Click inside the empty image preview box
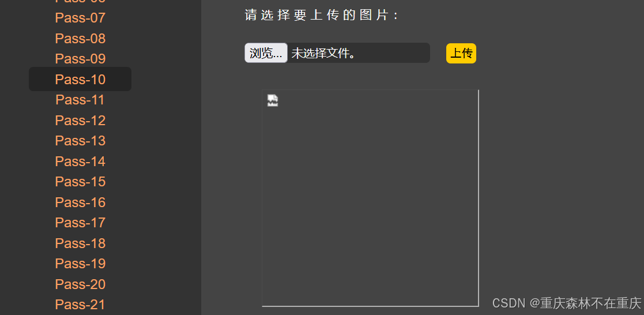Screen dimensions: 644x315 371,198
